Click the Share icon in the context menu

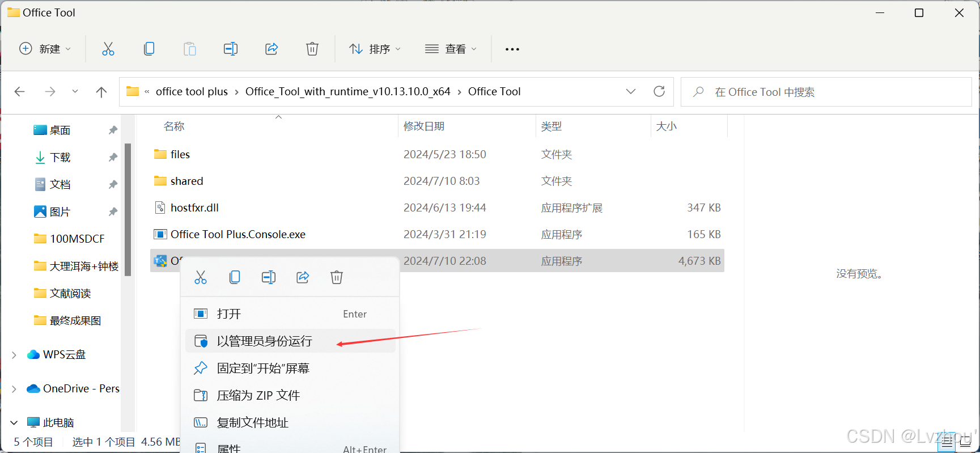tap(303, 277)
